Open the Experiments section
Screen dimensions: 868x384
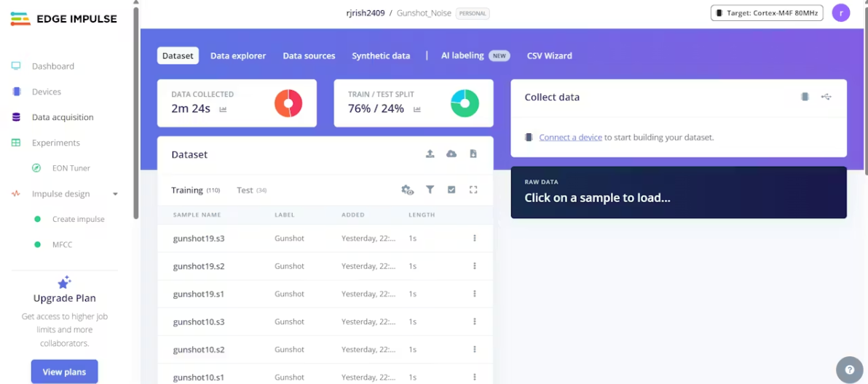tap(56, 143)
